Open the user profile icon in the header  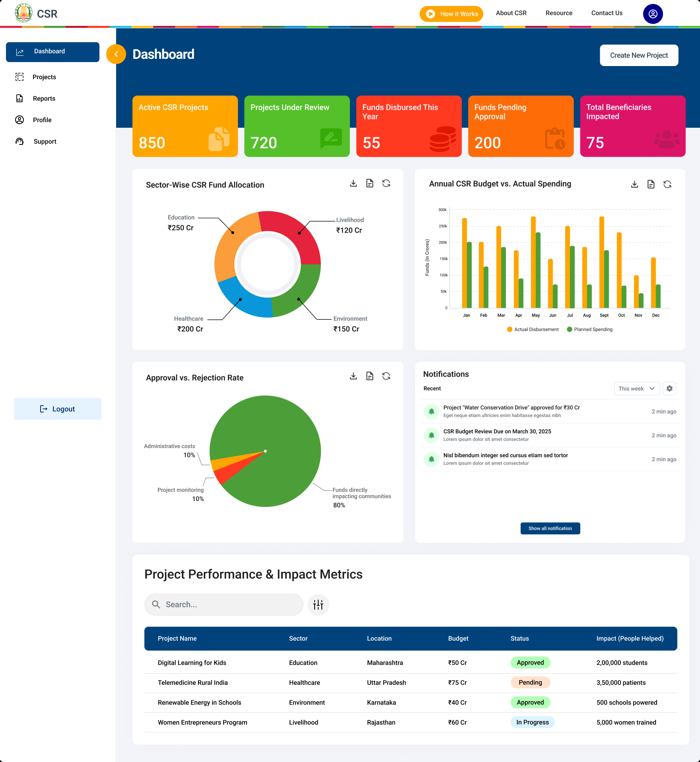tap(653, 13)
